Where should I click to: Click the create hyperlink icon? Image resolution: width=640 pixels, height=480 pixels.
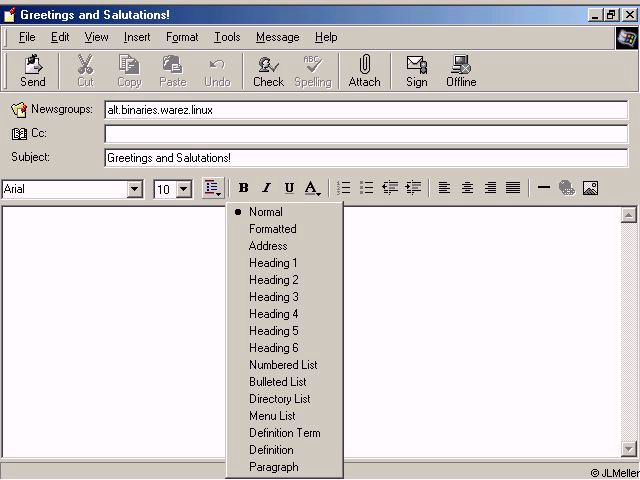tap(567, 188)
